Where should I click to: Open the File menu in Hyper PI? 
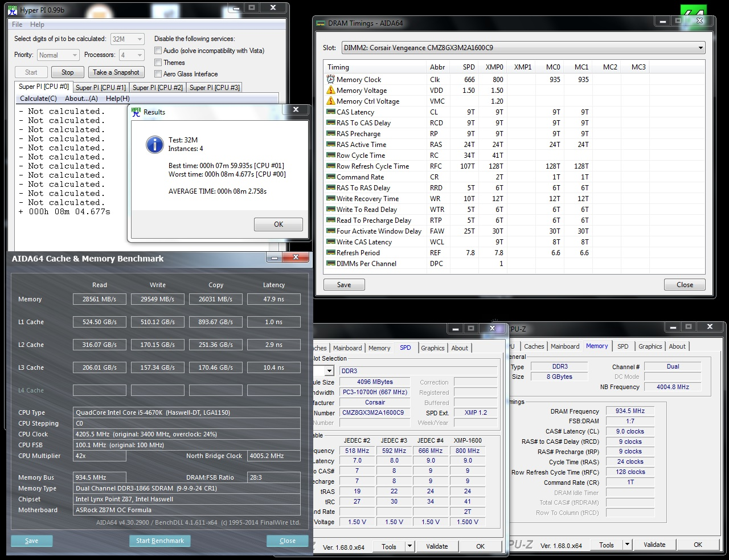(17, 24)
